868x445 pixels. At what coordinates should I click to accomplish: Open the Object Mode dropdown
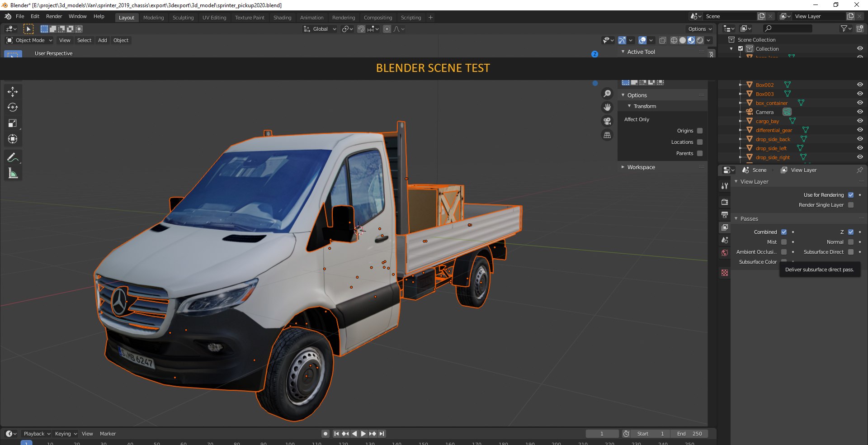pyautogui.click(x=29, y=40)
